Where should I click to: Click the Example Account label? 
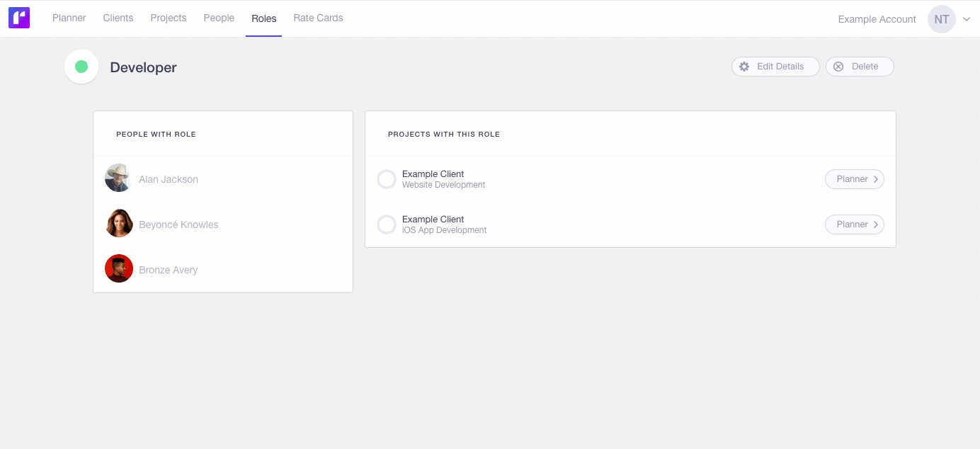[x=877, y=19]
